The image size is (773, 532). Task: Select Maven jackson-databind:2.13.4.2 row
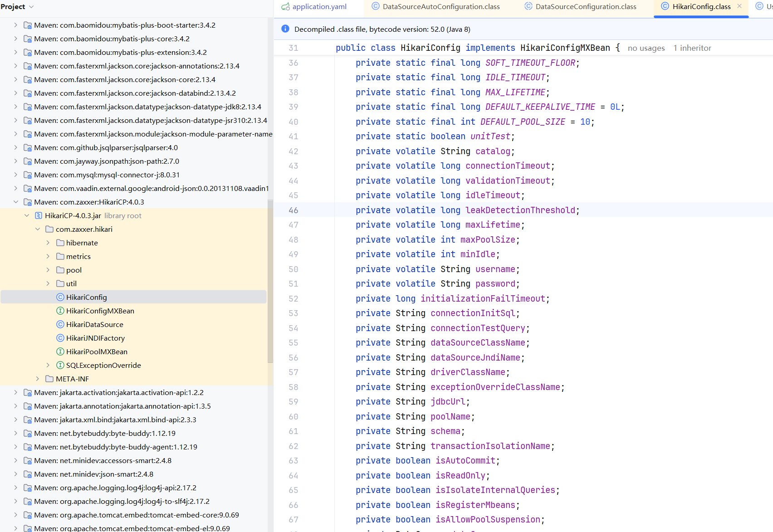point(134,93)
